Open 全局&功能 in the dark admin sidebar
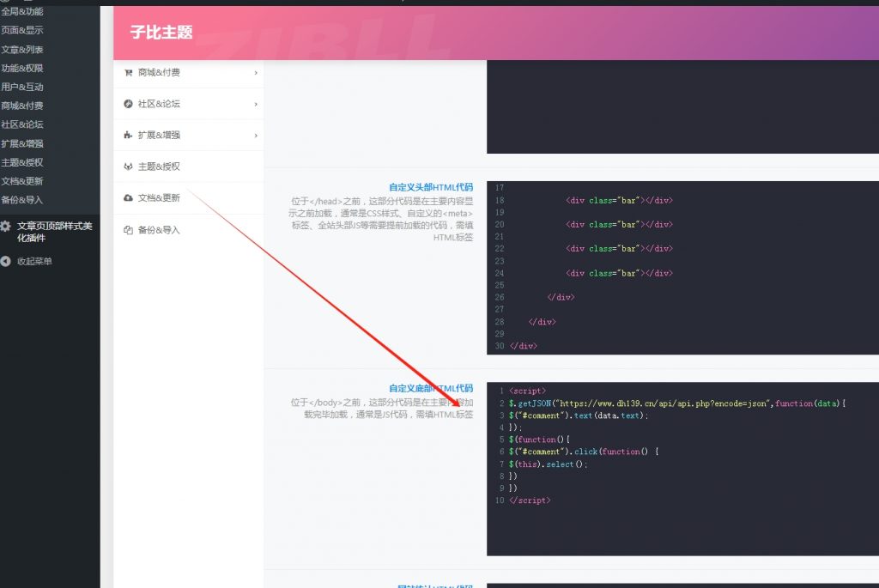 tap(22, 11)
